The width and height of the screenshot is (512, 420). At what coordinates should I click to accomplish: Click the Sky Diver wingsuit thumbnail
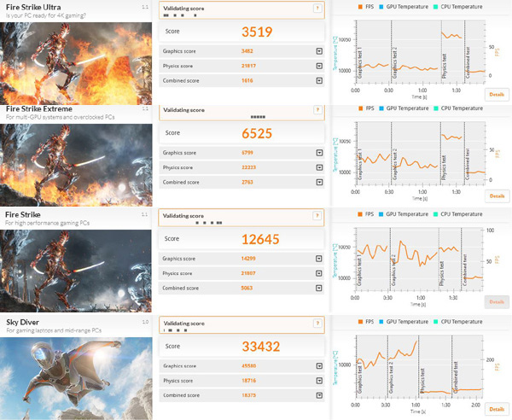pos(76,378)
